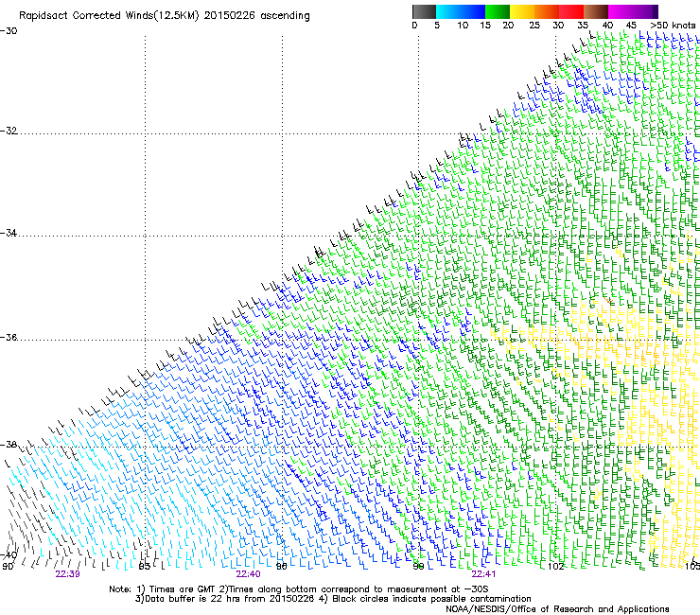Click the '-30' latitude label

(9, 31)
